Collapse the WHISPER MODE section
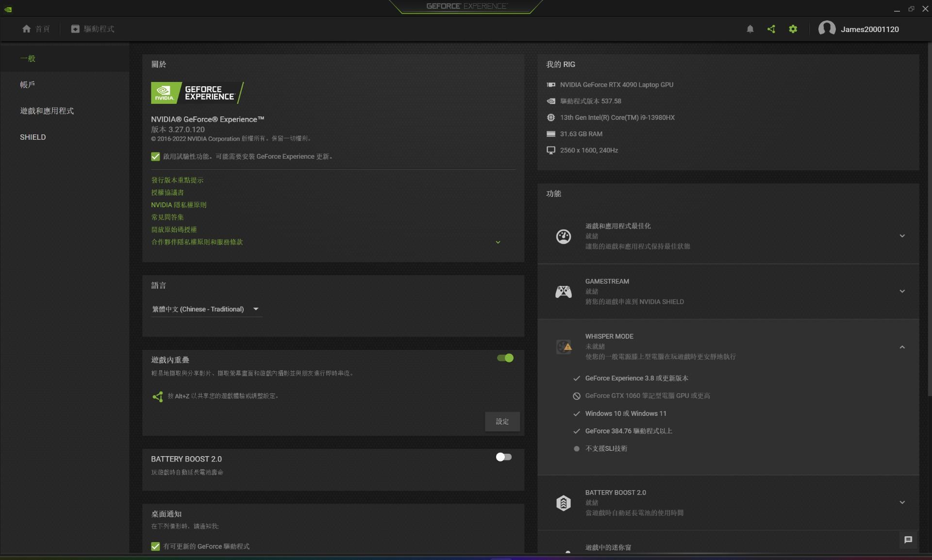Viewport: 932px width, 560px height. (x=902, y=347)
